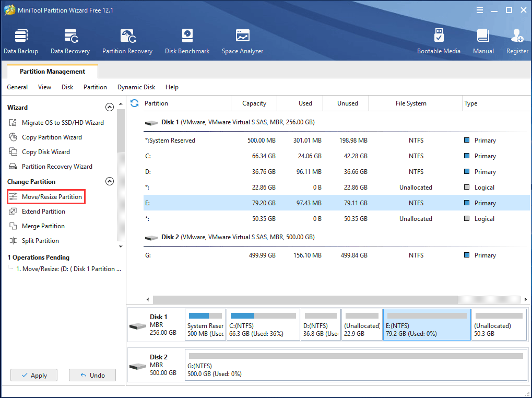Select the Partition Management tab
The width and height of the screenshot is (532, 398).
52,71
